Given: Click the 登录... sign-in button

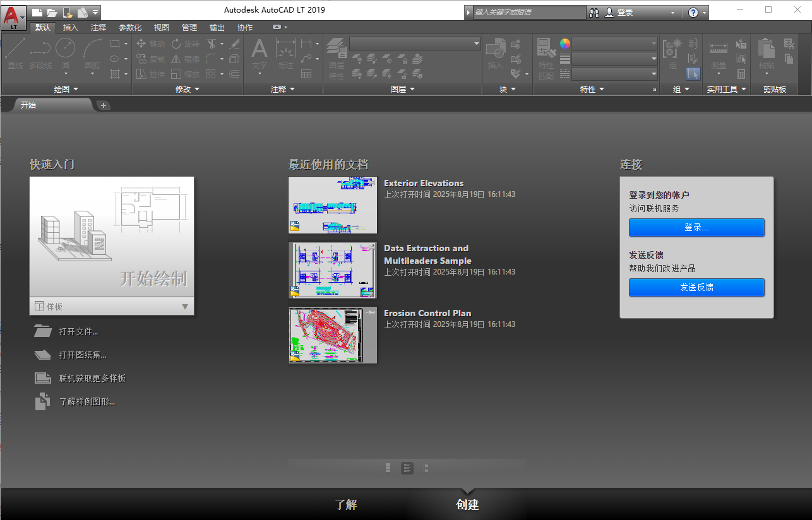Looking at the screenshot, I should (696, 227).
